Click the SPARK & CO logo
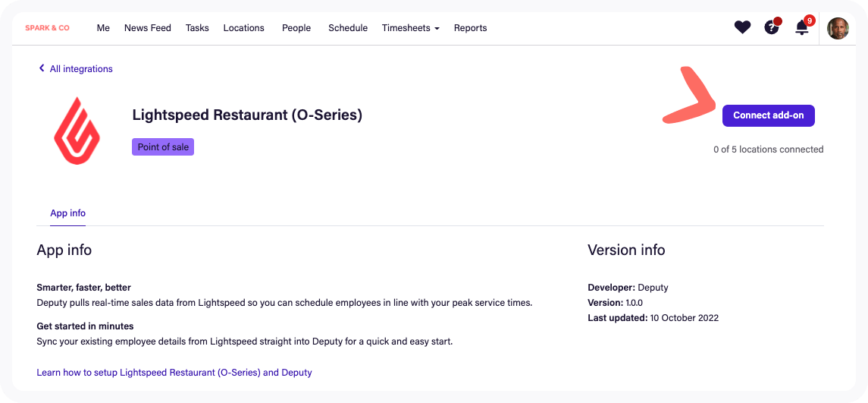The height and width of the screenshot is (403, 868). click(48, 28)
